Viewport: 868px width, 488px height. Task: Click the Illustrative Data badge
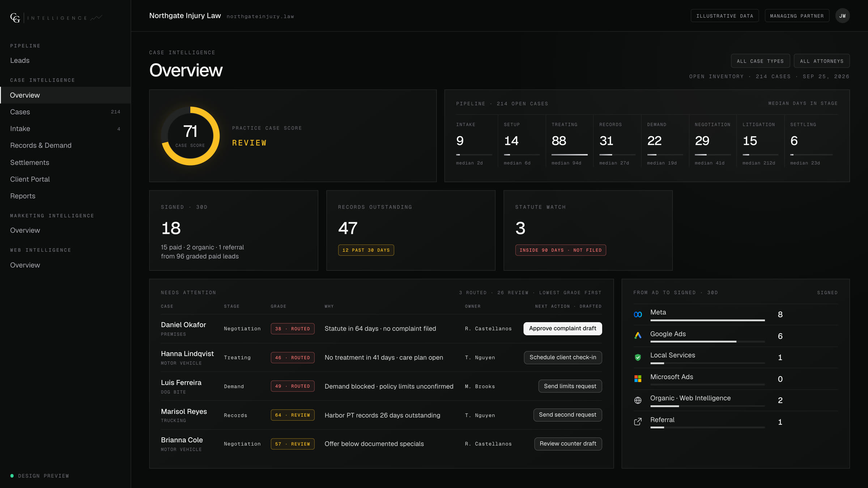[x=724, y=16]
